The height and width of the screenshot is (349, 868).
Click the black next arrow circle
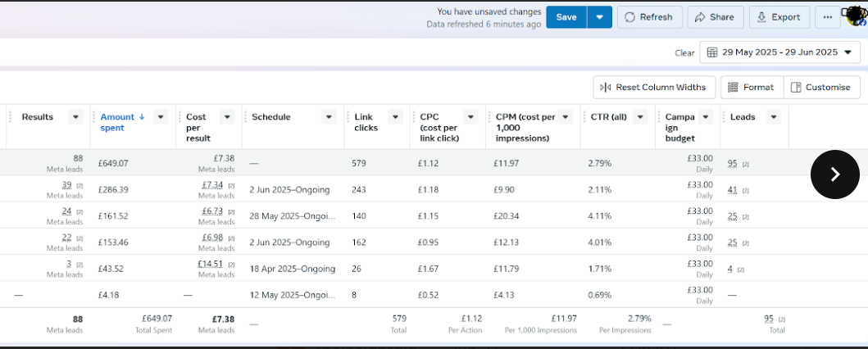(x=834, y=174)
